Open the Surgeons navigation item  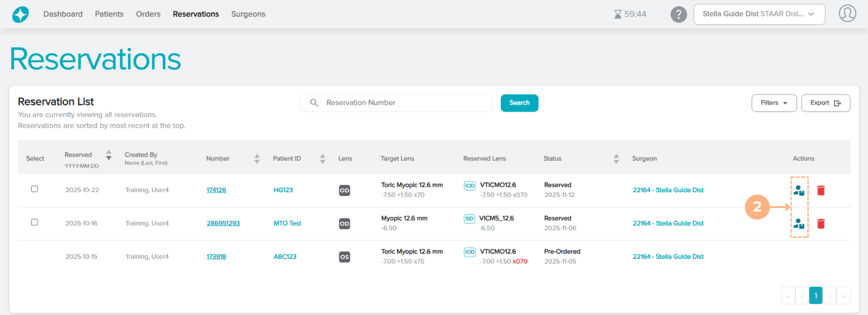coord(248,14)
